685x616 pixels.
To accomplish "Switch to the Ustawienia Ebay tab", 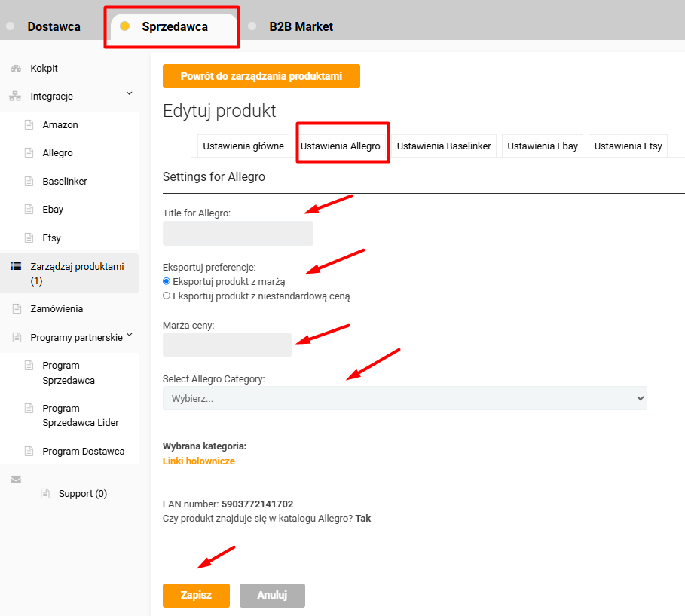I will pyautogui.click(x=543, y=146).
